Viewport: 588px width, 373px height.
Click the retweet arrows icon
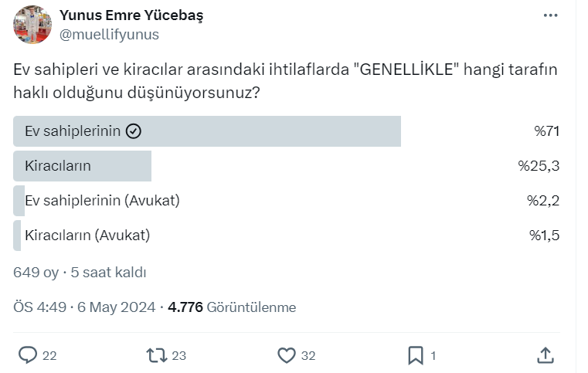(156, 355)
